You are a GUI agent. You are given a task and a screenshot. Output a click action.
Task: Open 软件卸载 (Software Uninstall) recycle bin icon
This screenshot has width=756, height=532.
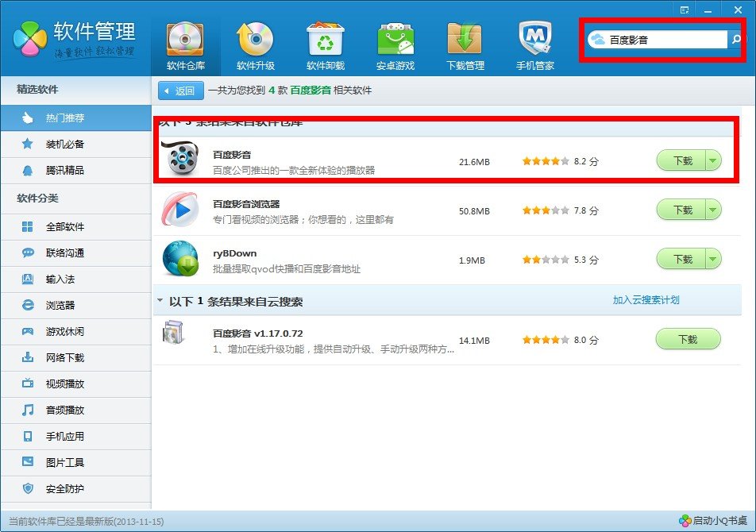[x=325, y=37]
